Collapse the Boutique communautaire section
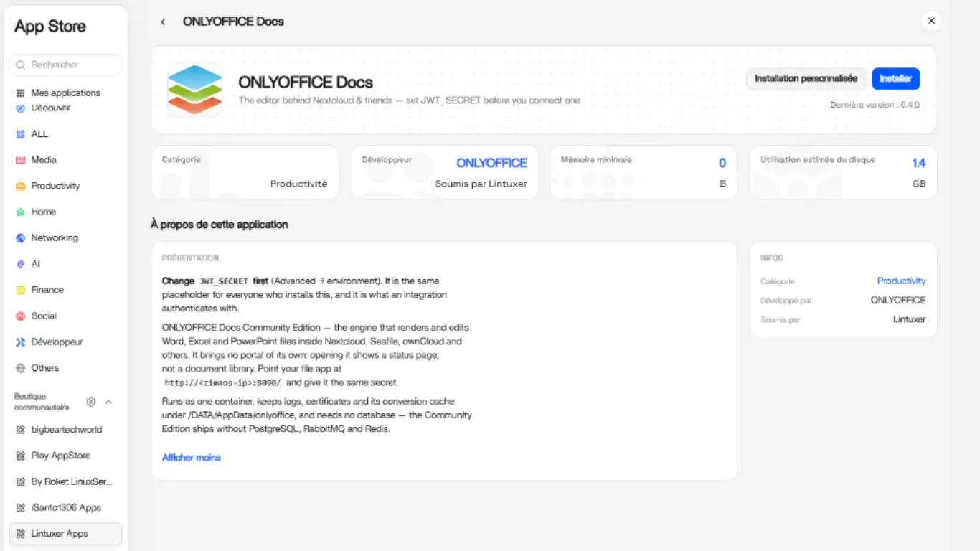 (108, 402)
